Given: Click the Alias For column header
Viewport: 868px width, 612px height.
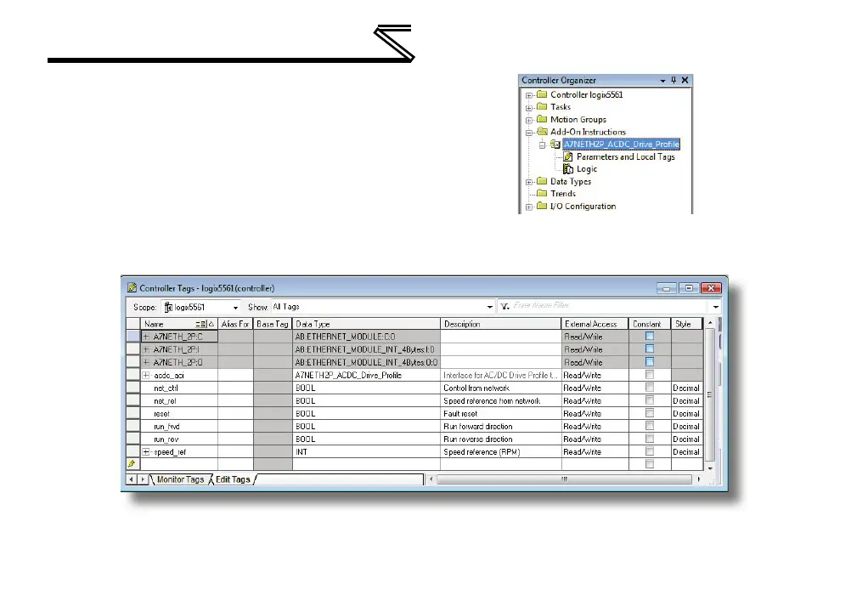Looking at the screenshot, I should pyautogui.click(x=235, y=324).
